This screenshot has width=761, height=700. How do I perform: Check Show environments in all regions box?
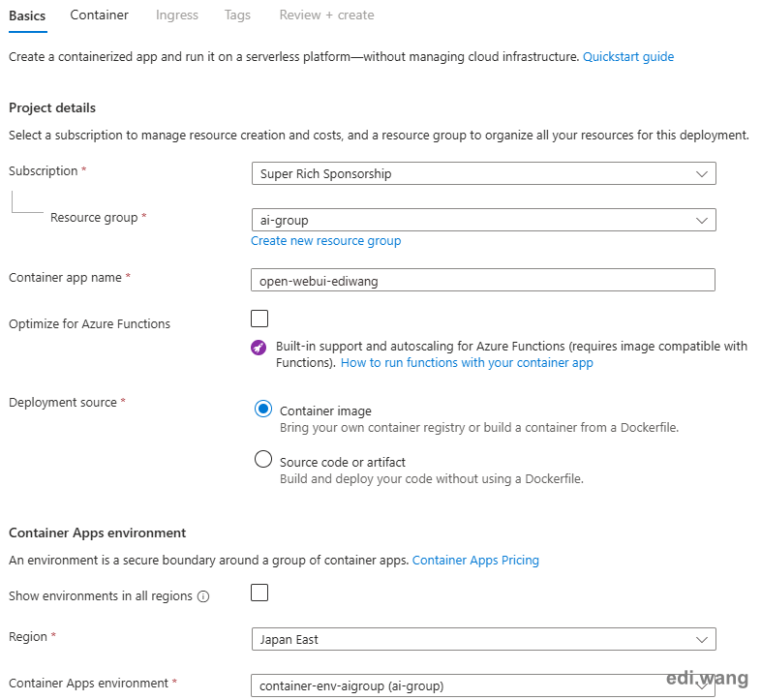coord(259,593)
